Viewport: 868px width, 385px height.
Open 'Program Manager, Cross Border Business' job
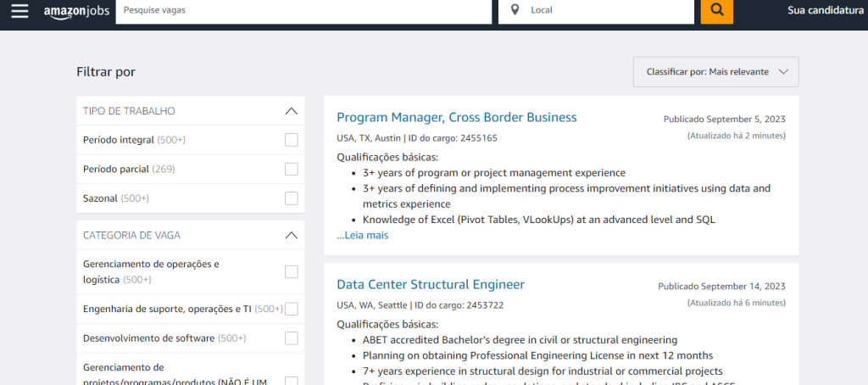[457, 117]
